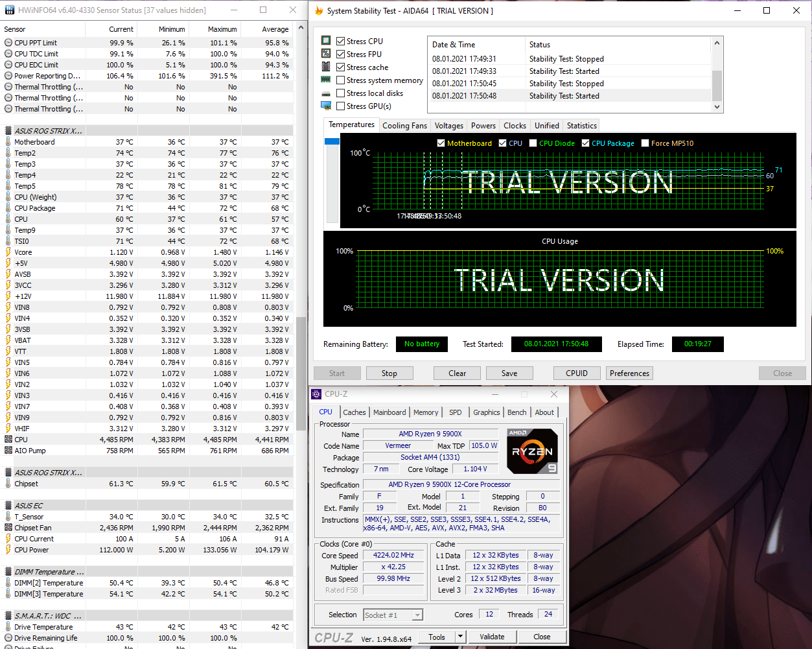Click the AIO Pump fan icon
Screen dimensions: 812x649
tap(8, 451)
